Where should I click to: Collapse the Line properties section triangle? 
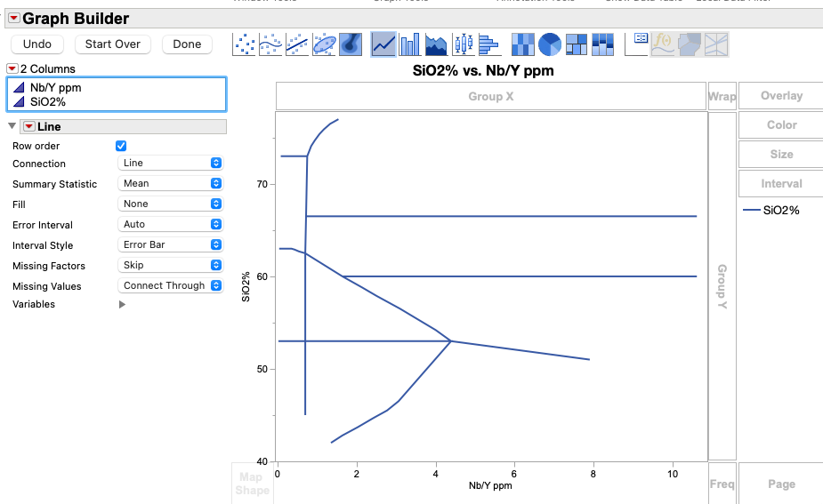click(x=12, y=126)
